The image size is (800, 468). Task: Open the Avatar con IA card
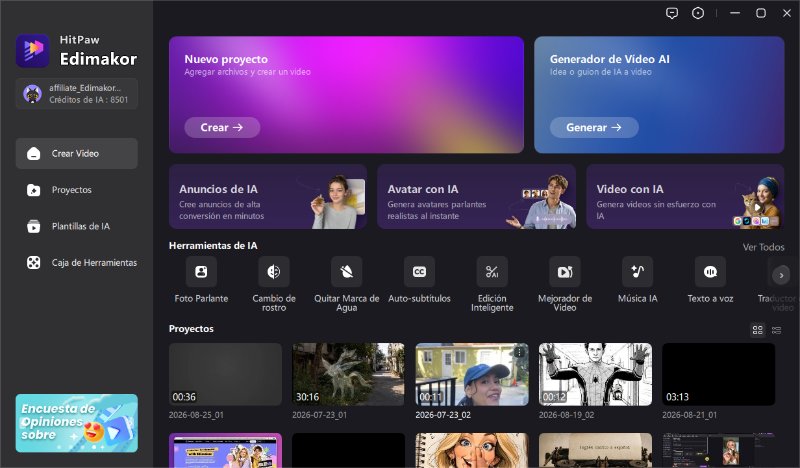(477, 196)
